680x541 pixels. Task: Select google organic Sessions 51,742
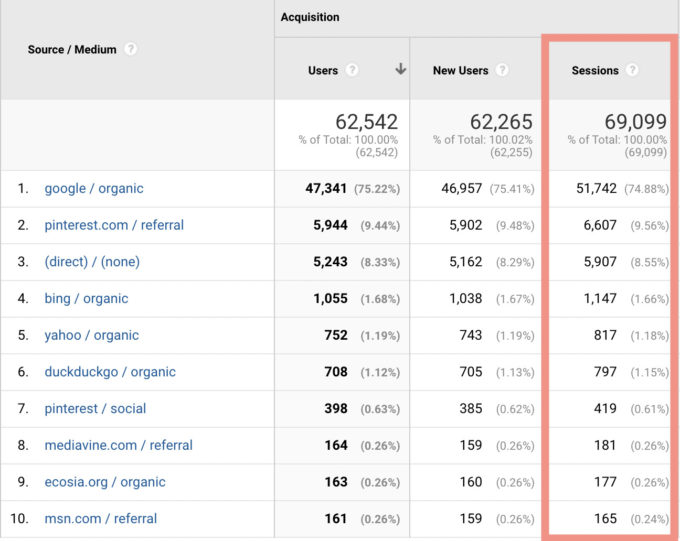[x=596, y=188]
